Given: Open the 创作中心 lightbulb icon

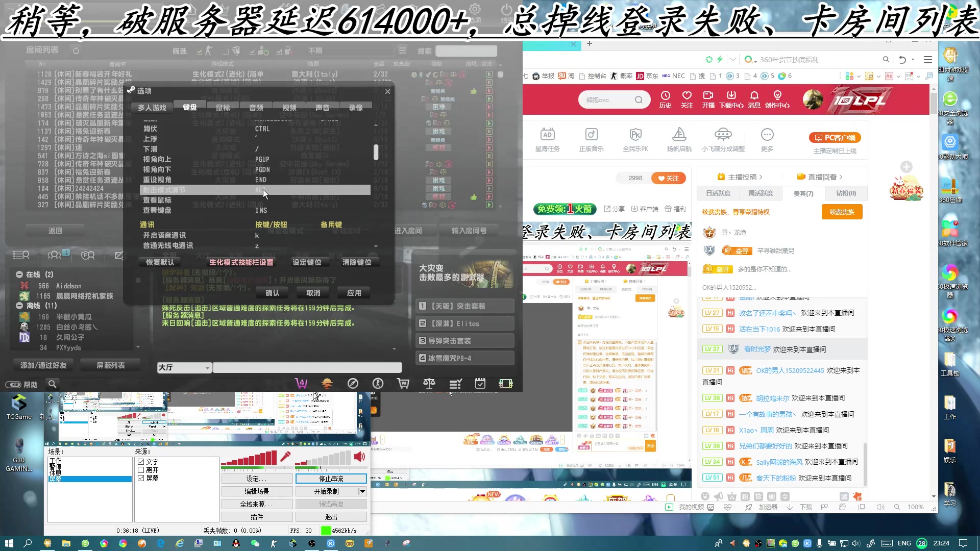Looking at the screenshot, I should pyautogui.click(x=777, y=95).
